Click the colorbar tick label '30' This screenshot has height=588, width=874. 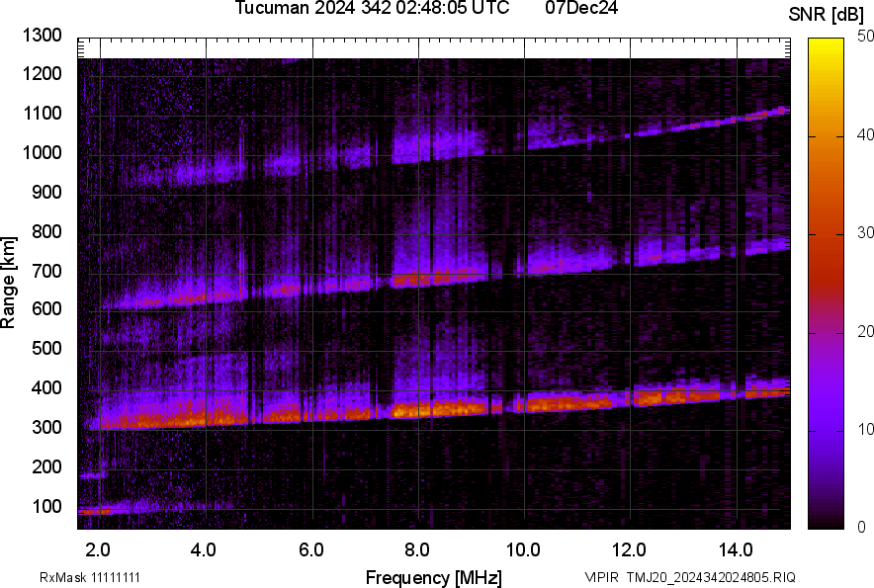click(x=866, y=233)
